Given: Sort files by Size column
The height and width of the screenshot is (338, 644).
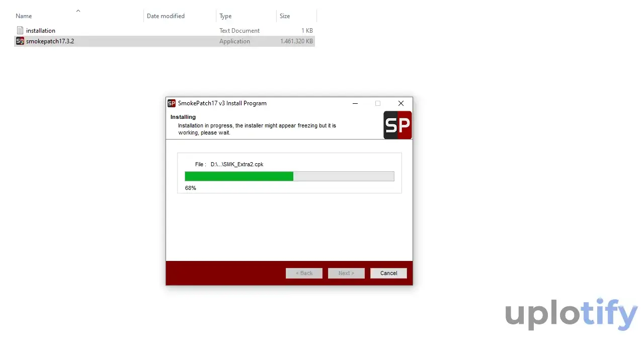Looking at the screenshot, I should 285,16.
